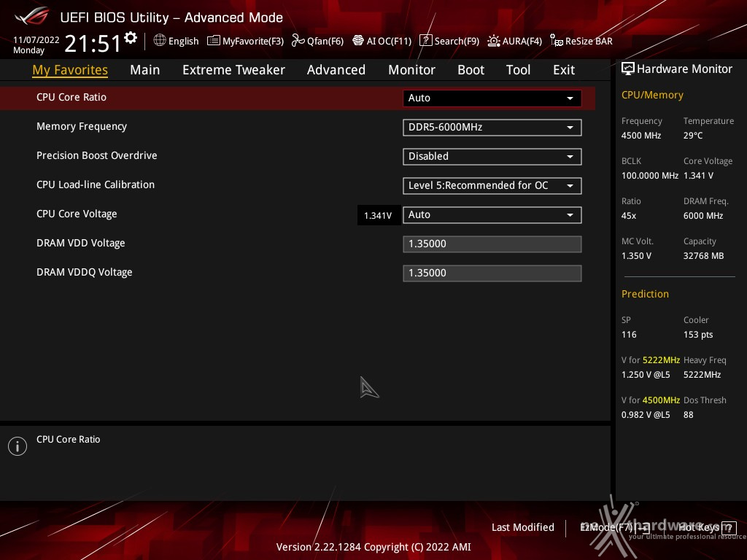Select Memory Frequency row label
The width and height of the screenshot is (747, 560).
[x=82, y=127]
